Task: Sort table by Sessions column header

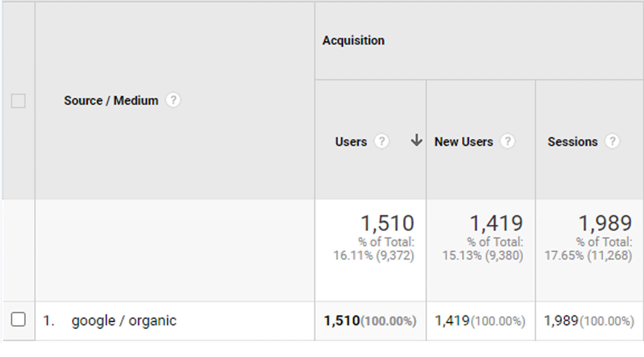Action: [x=573, y=142]
